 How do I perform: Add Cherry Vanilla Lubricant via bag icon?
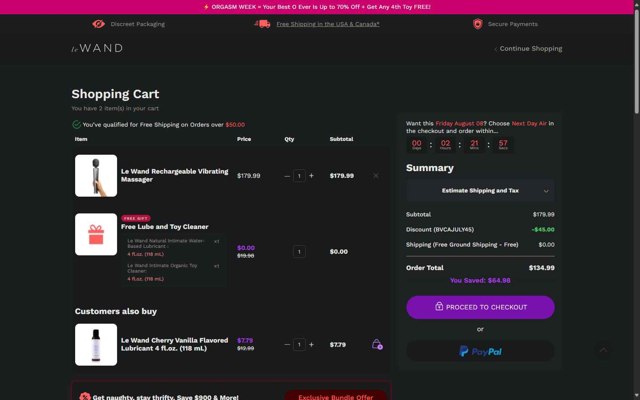377,344
